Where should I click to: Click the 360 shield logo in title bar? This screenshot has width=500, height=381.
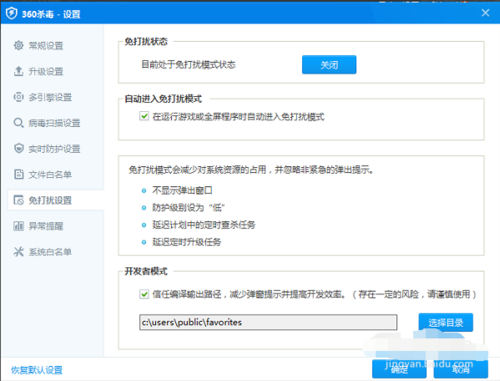click(x=12, y=14)
